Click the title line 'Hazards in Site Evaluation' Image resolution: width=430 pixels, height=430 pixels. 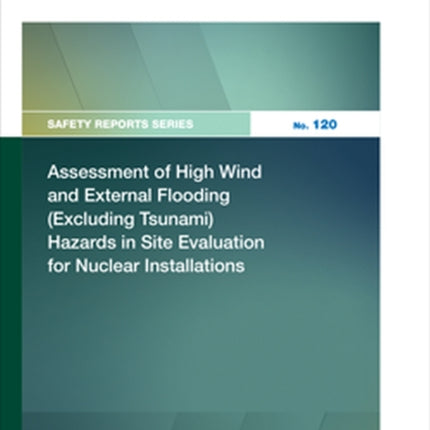(156, 242)
